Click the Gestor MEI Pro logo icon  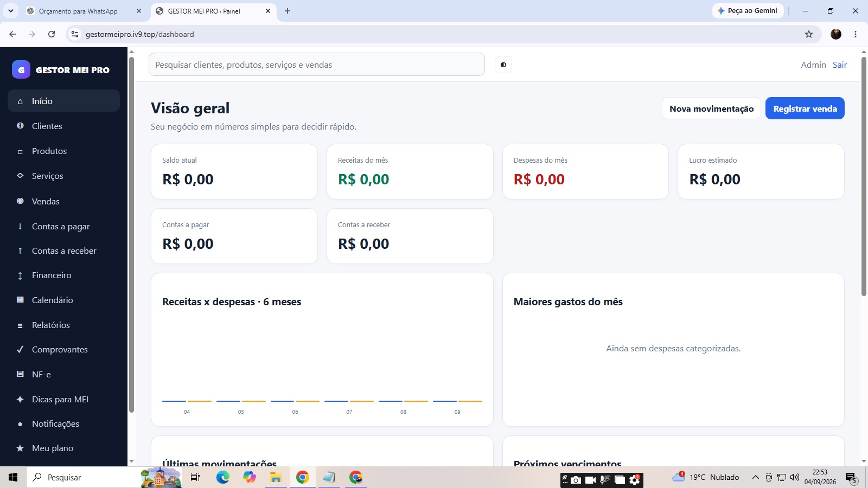[x=21, y=69]
